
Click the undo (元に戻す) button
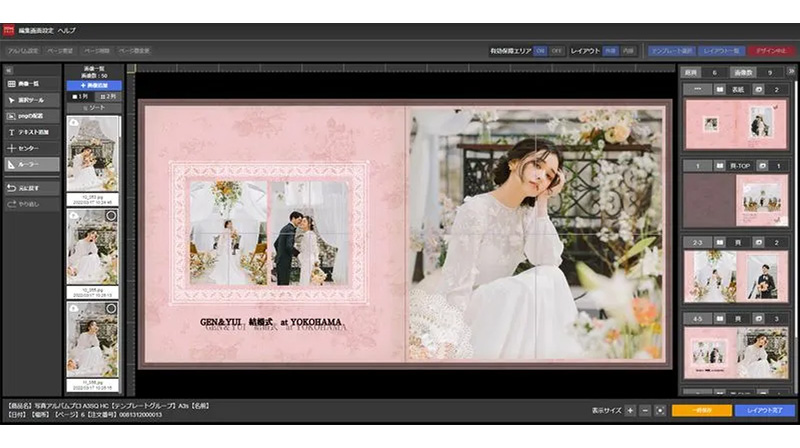click(32, 188)
